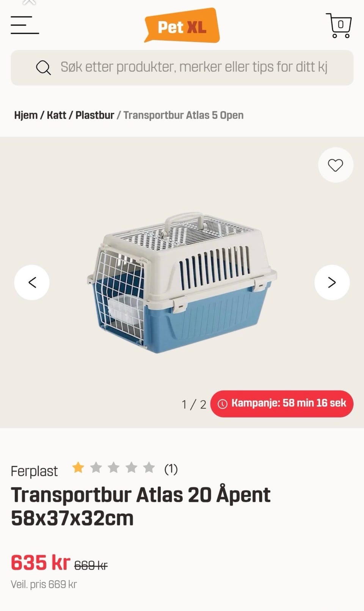Viewport: 364px width, 611px height.
Task: Open the shopping cart
Action: click(x=339, y=25)
